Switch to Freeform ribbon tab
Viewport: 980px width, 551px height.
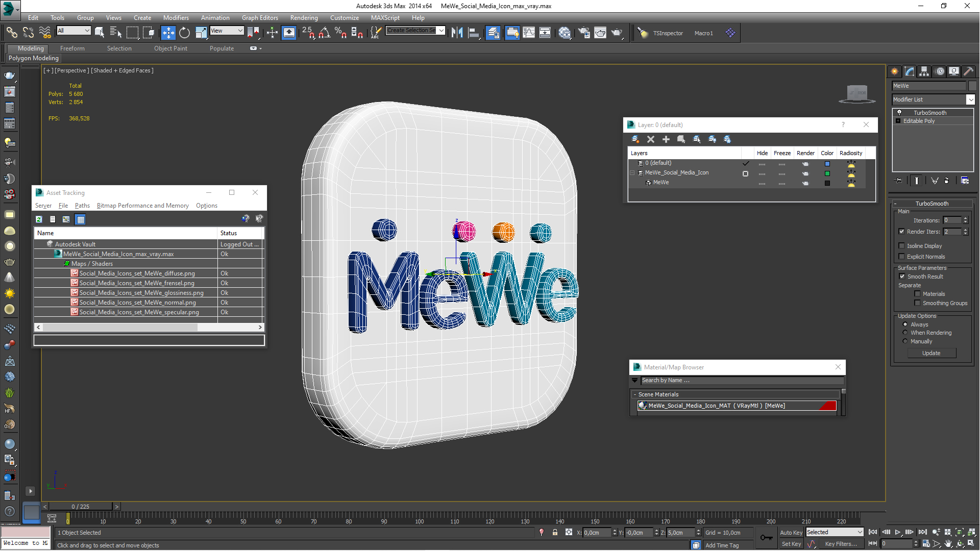(x=72, y=48)
